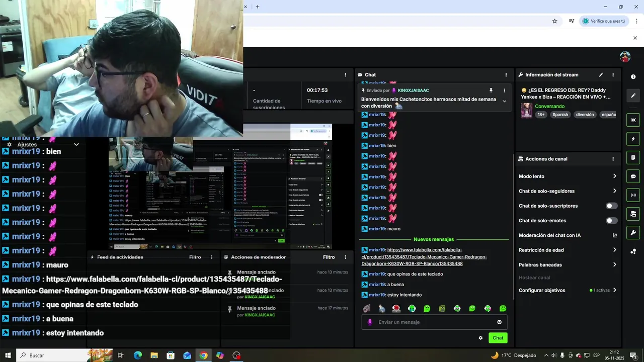Open the document notes icon in right sidebar
Image resolution: width=644 pixels, height=362 pixels.
click(x=633, y=158)
